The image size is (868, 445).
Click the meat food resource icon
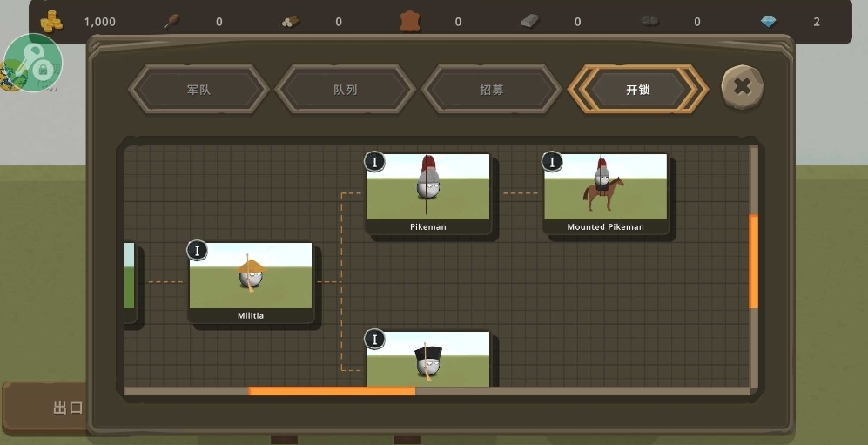(172, 21)
